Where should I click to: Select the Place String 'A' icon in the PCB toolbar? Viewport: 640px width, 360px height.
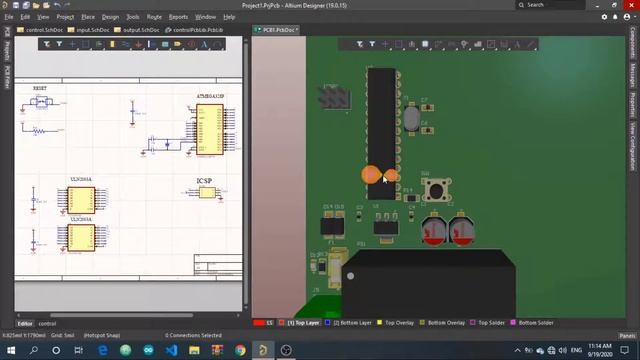(x=517, y=44)
